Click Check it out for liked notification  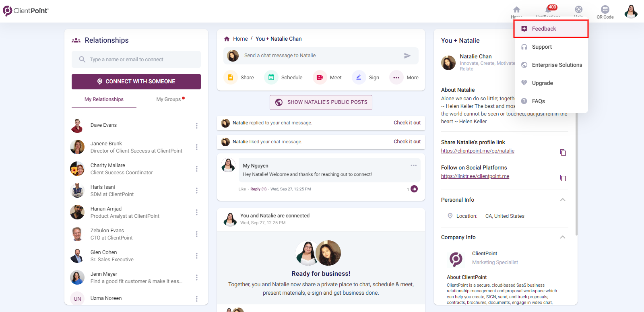click(407, 142)
